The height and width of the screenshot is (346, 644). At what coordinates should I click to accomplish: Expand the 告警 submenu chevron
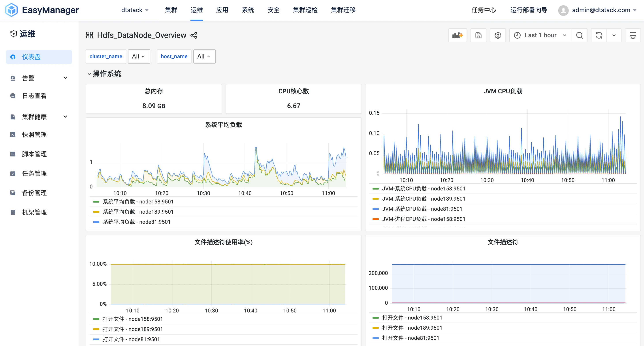[65, 78]
